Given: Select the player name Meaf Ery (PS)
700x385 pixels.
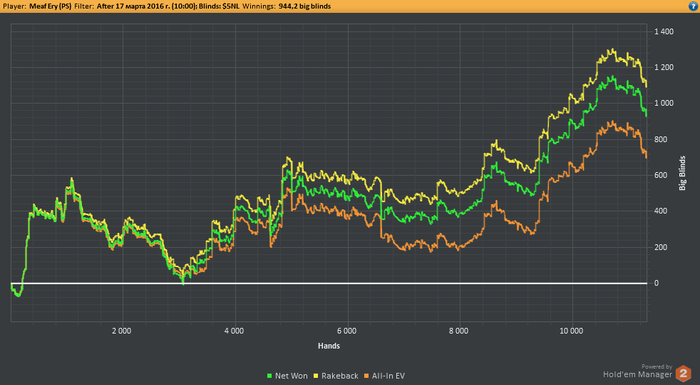Looking at the screenshot, I should coord(50,6).
